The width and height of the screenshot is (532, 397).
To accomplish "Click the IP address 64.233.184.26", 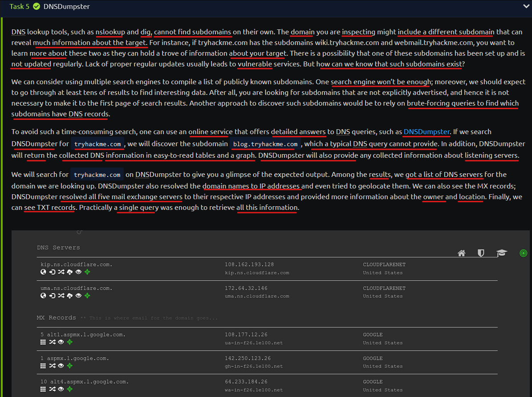I will pyautogui.click(x=246, y=382).
